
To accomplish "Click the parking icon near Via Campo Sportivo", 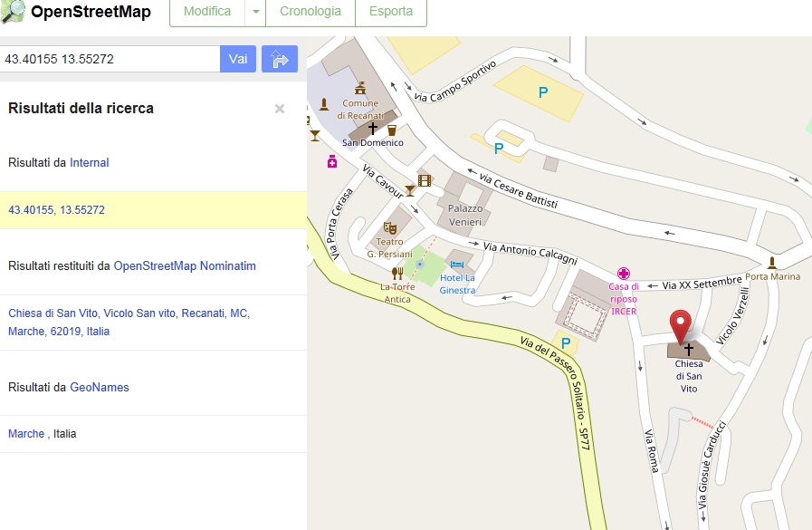I will pyautogui.click(x=543, y=92).
